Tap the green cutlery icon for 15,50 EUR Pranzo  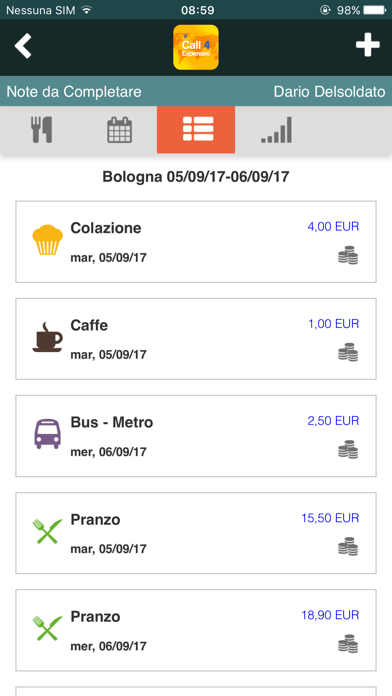pyautogui.click(x=47, y=531)
